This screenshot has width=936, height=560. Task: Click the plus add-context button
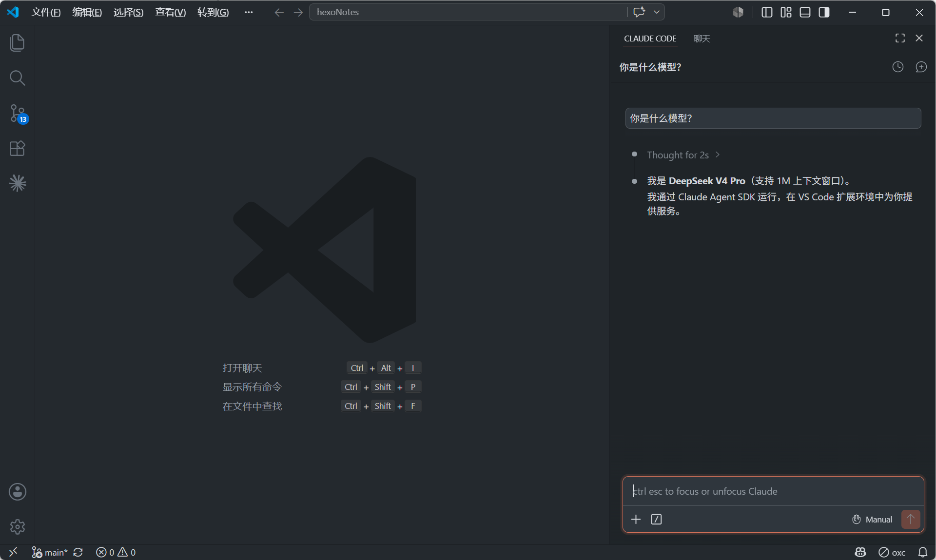(x=636, y=520)
